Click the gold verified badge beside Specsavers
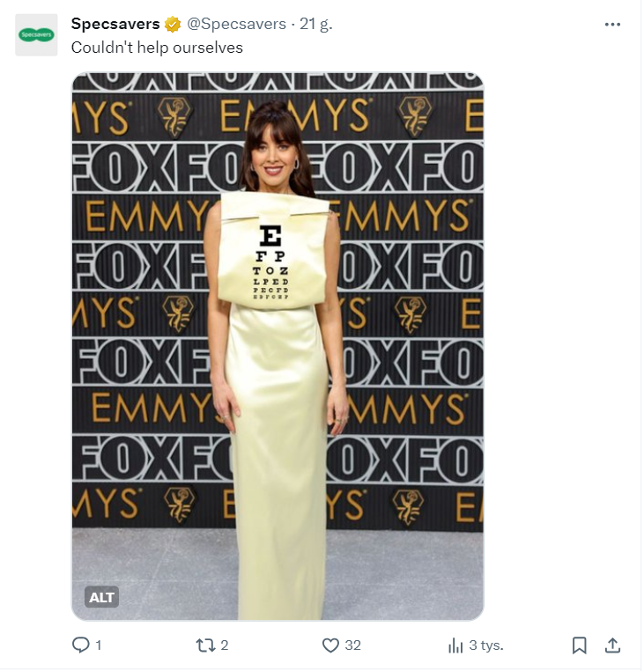The image size is (644, 671). click(x=174, y=25)
